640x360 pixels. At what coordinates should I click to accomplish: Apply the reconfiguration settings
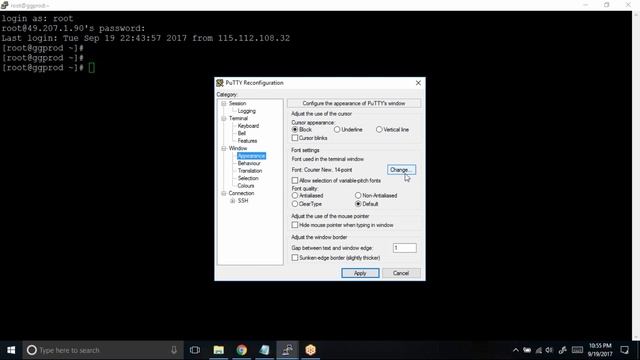tap(360, 273)
